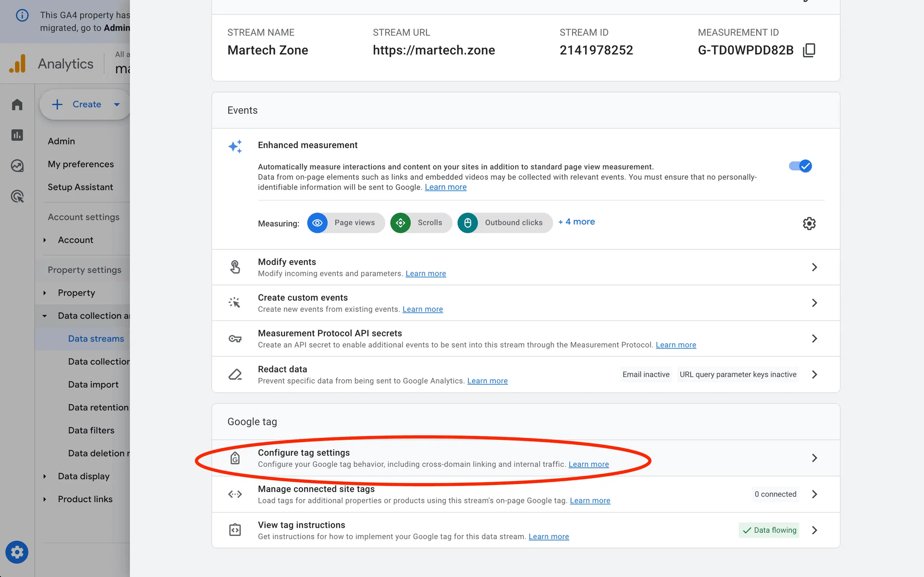The height and width of the screenshot is (577, 924).
Task: Toggle Enhanced measurement switch off
Action: [x=800, y=166]
